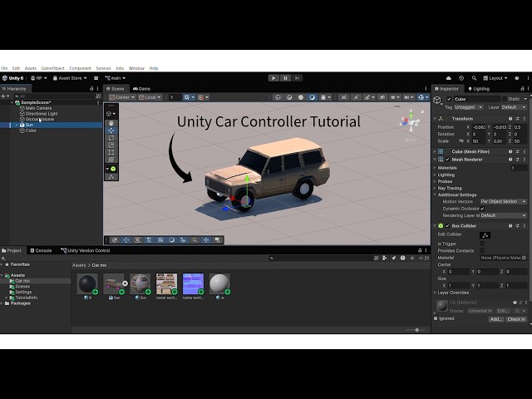Click the Edit Collider icon button
This screenshot has width=532, height=399.
point(485,235)
